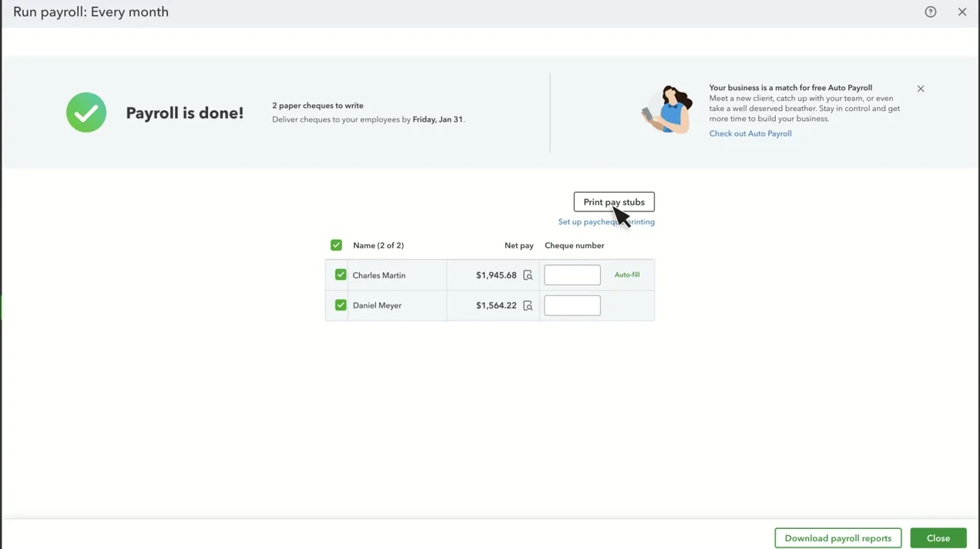Click the Payroll is done! heading
980x549 pixels.
click(185, 113)
